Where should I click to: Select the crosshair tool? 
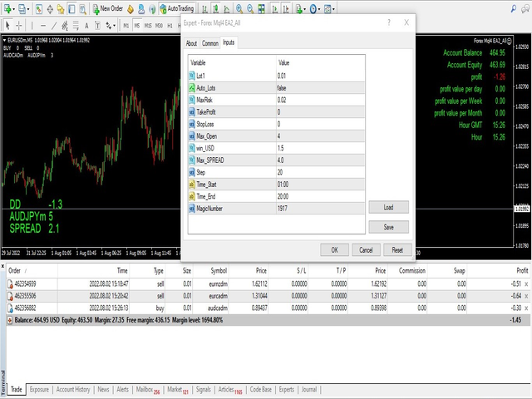(18, 26)
